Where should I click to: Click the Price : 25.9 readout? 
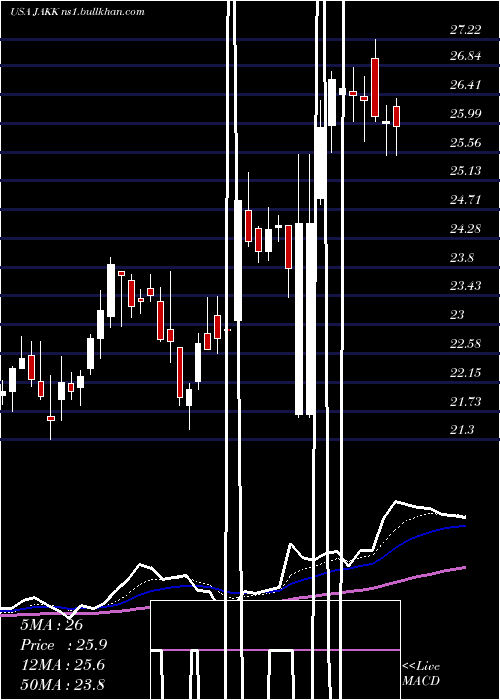(x=64, y=645)
